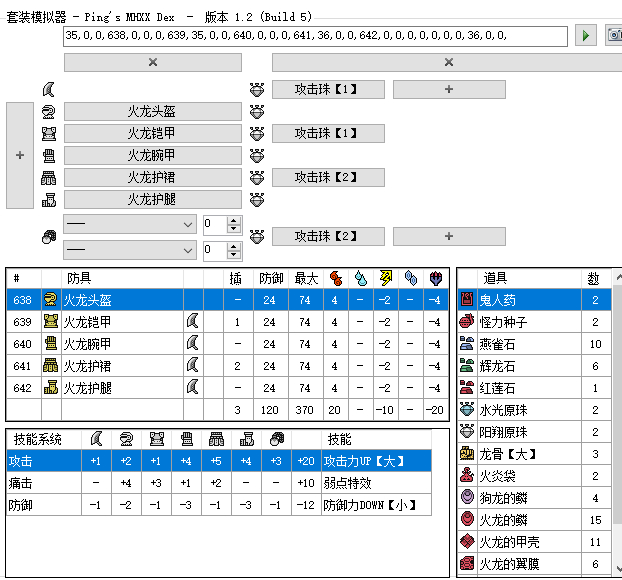Click the 怪力种子 item icon

pyautogui.click(x=467, y=321)
